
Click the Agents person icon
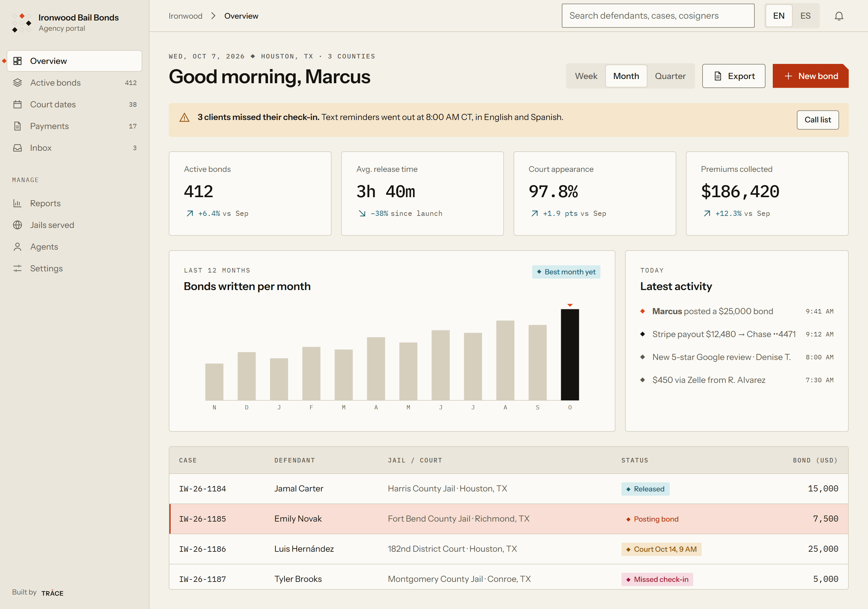coord(17,247)
